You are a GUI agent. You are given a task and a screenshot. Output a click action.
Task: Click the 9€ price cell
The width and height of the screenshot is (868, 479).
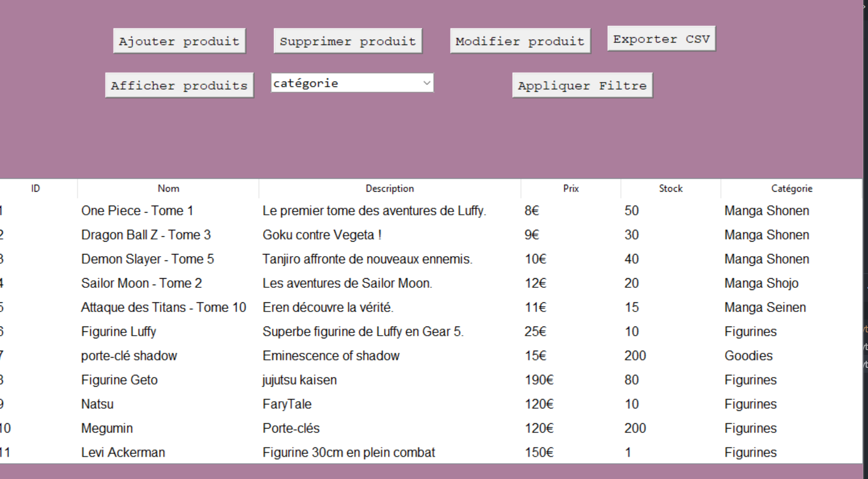[532, 235]
